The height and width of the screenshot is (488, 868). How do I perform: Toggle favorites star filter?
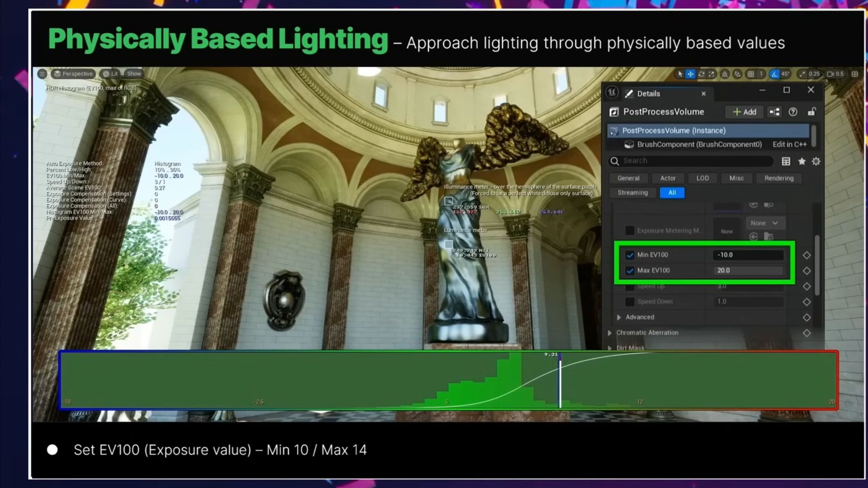pyautogui.click(x=802, y=161)
